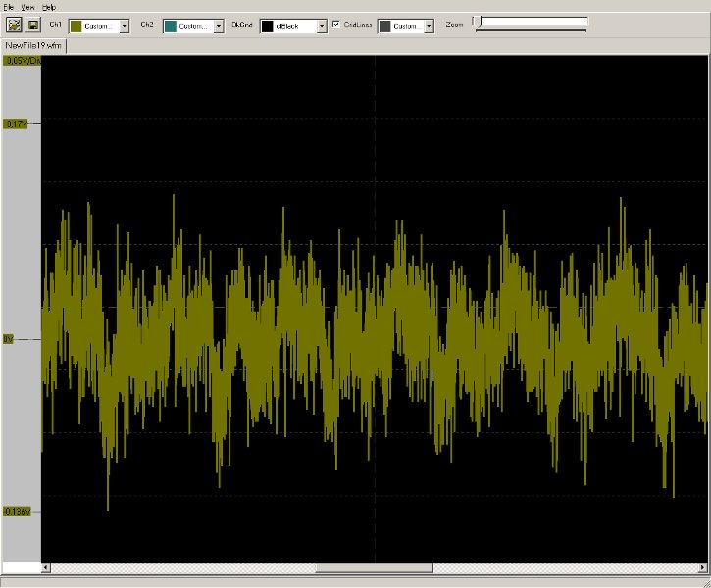
Task: Open the View menu
Action: (x=27, y=7)
